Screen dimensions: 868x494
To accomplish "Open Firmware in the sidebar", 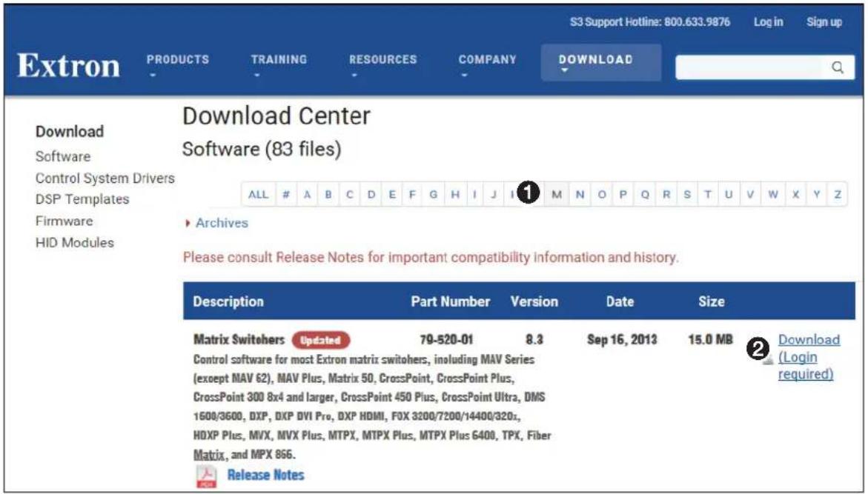I will (64, 221).
